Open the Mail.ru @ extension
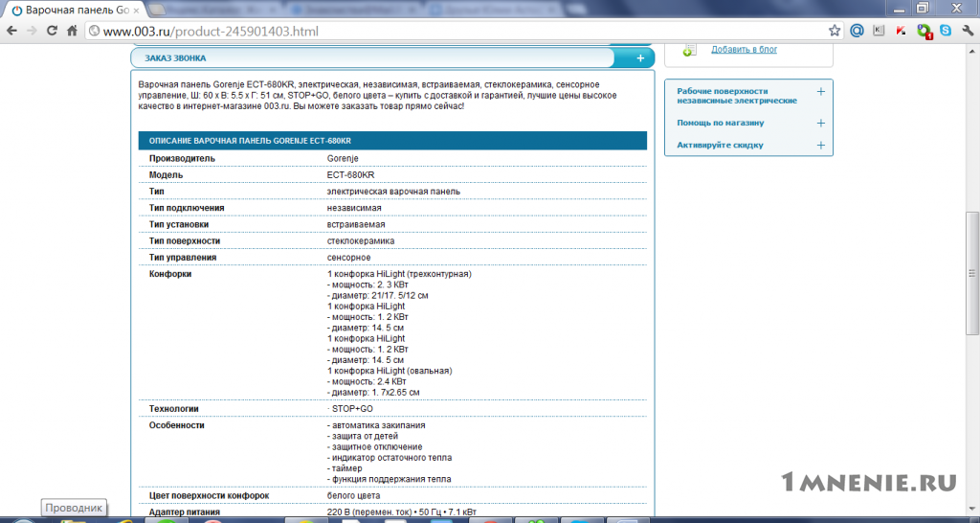This screenshot has width=980, height=523. (x=857, y=31)
